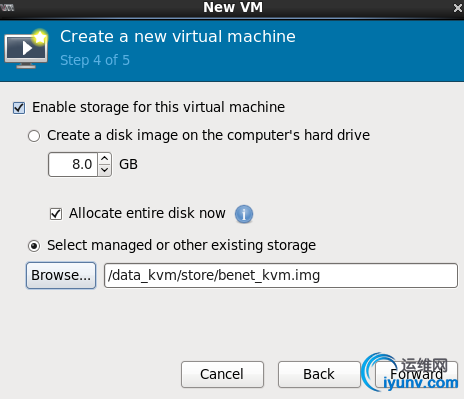Uncheck Allocate entire disk now
464x399 pixels.
pos(56,214)
